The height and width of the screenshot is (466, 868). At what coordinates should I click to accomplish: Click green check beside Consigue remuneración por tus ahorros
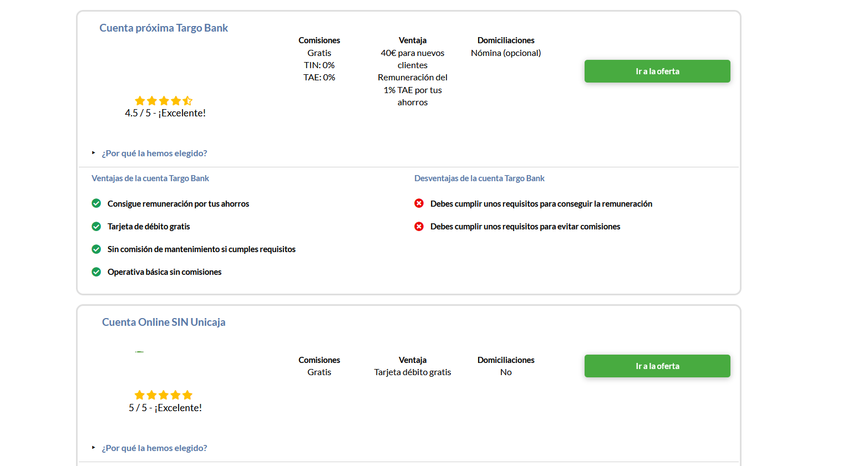(x=97, y=203)
